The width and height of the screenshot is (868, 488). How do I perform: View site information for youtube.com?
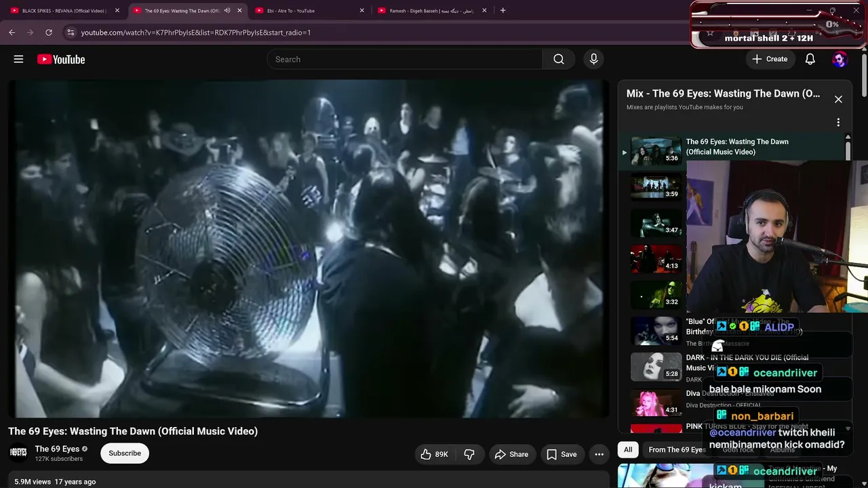71,32
